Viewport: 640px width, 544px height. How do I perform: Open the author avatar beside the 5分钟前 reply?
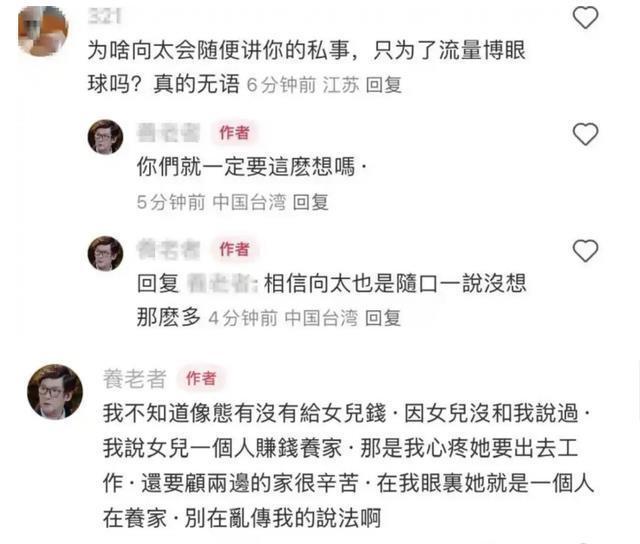point(105,137)
